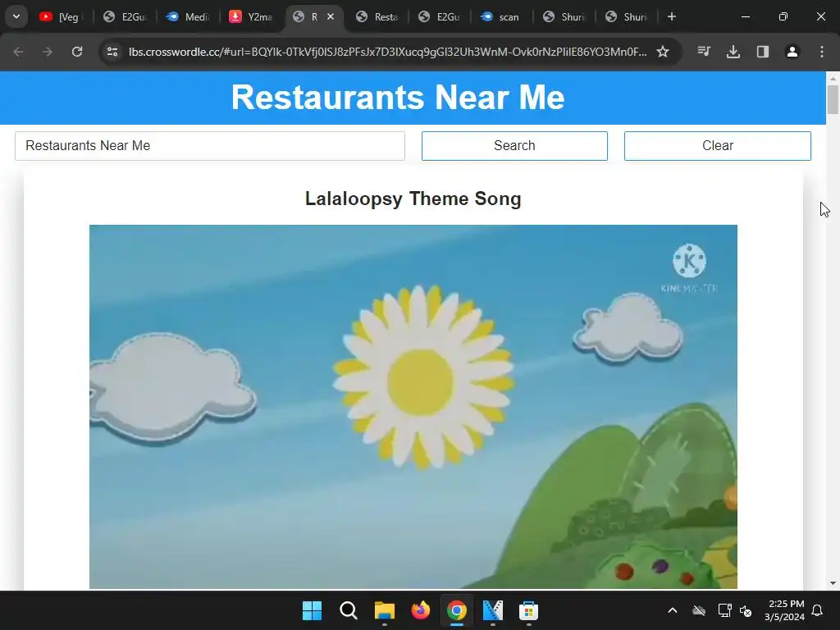The width and height of the screenshot is (840, 630).
Task: Open Windows taskbar search
Action: click(348, 610)
